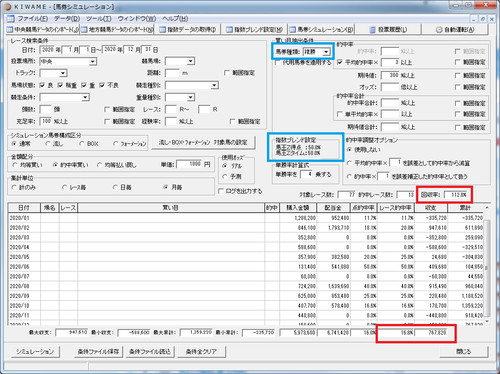The height and width of the screenshot is (374, 500).
Task: Click the 地方競馬データのインポート toolbar icon
Action: (84, 30)
